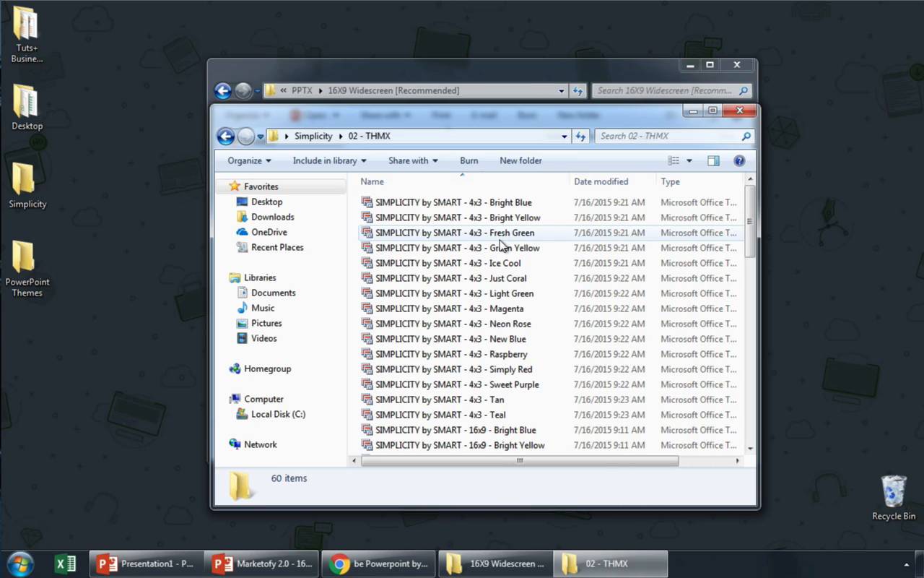Viewport: 924px width, 578px height.
Task: Click the horizontal scrollbar in the file list
Action: click(520, 460)
